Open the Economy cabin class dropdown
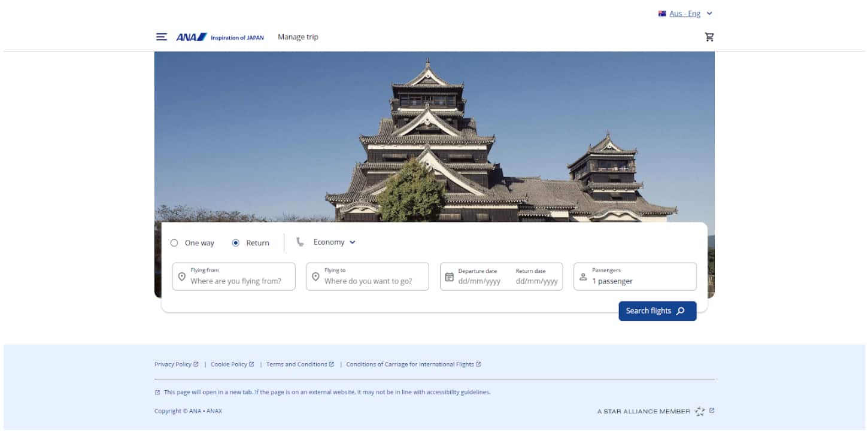868x438 pixels. coord(330,242)
